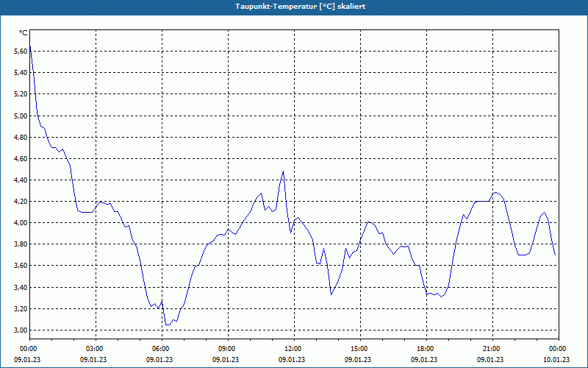
Task: Select the y-axis value 3,20
Action: (x=21, y=308)
